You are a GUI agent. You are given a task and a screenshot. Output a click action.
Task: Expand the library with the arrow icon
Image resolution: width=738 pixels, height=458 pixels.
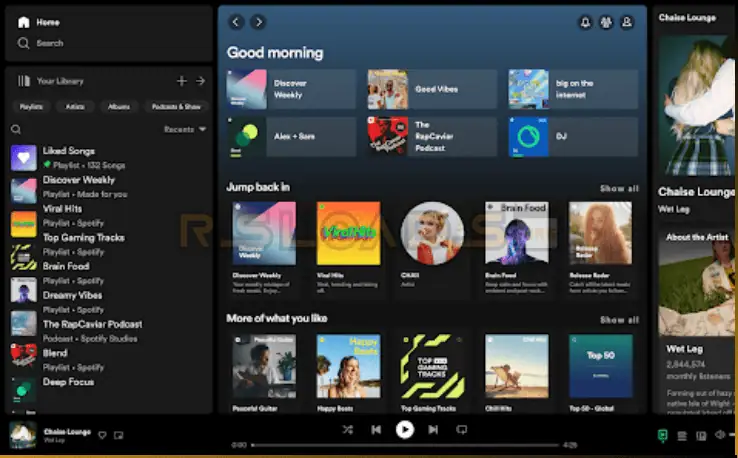[x=201, y=81]
